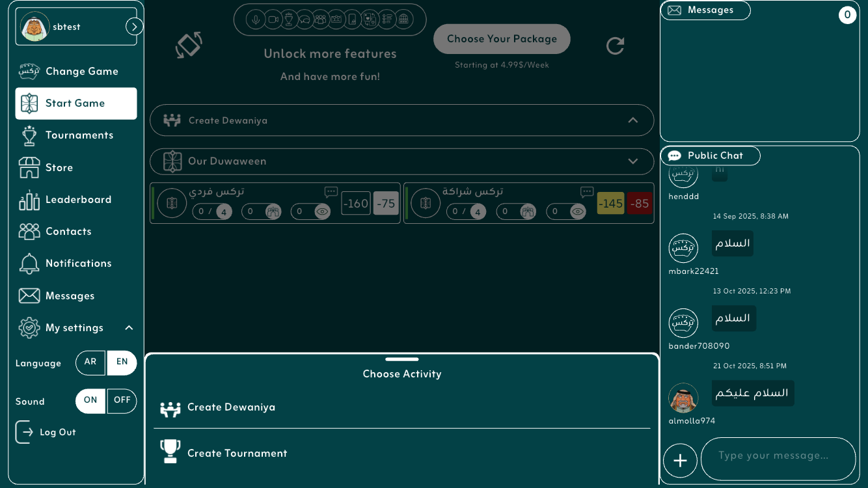The height and width of the screenshot is (488, 868).
Task: Expand the Our Duwaween section
Action: click(x=632, y=161)
